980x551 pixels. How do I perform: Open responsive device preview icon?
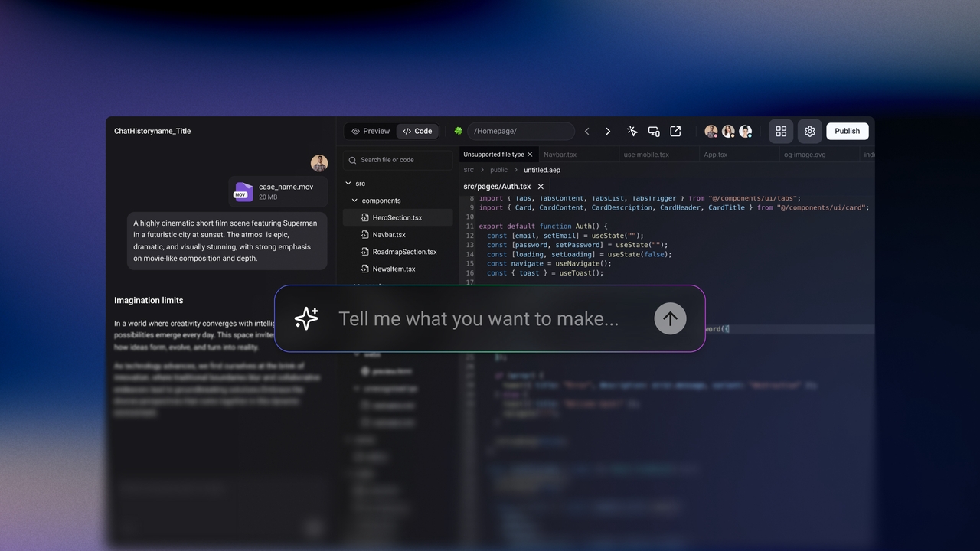(x=654, y=131)
